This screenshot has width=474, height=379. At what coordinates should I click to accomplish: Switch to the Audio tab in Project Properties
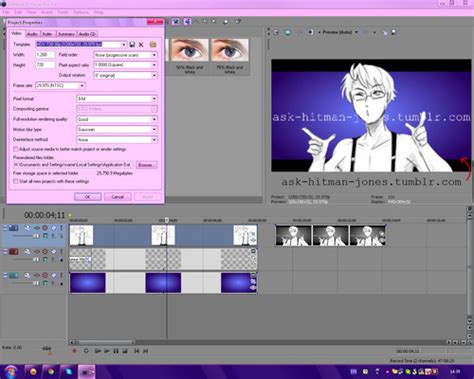click(x=32, y=34)
